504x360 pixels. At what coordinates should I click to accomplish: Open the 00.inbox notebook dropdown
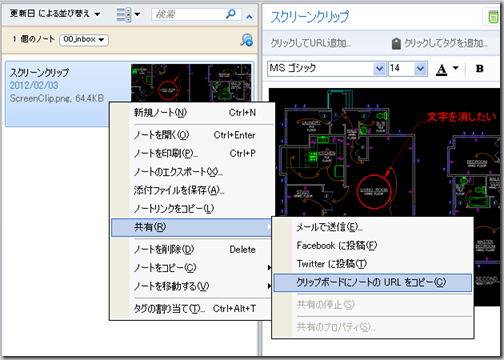[84, 40]
